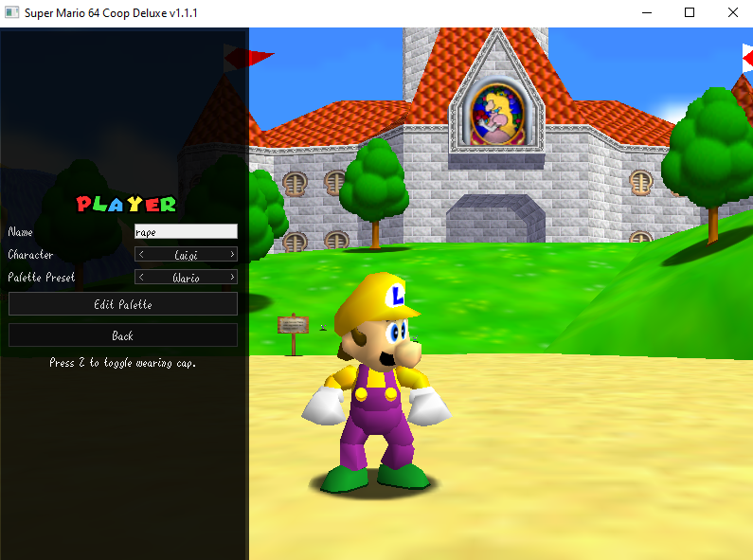
Task: Click the PLAYER menu title
Action: click(x=126, y=204)
